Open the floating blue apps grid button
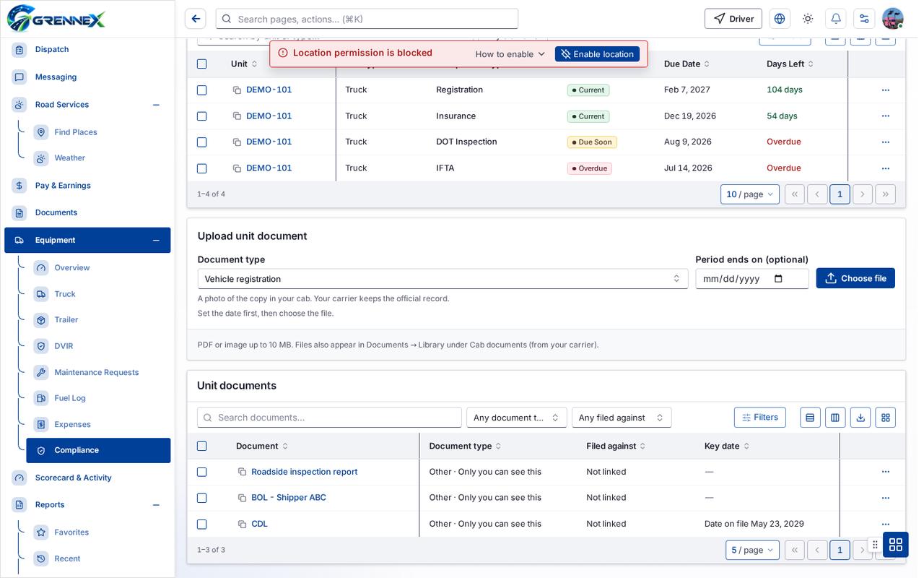 896,545
